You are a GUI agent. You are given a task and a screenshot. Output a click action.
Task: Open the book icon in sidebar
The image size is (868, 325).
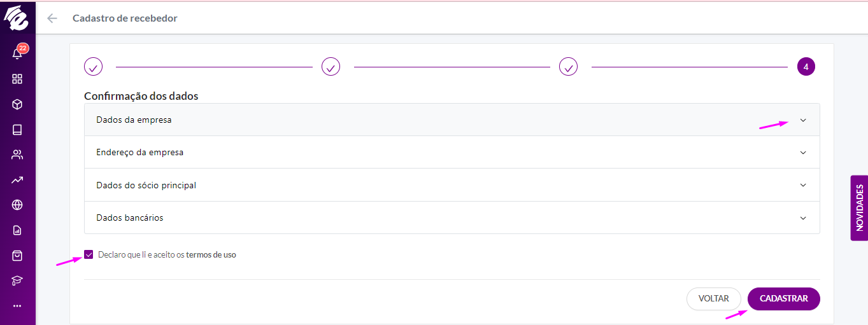(x=17, y=130)
